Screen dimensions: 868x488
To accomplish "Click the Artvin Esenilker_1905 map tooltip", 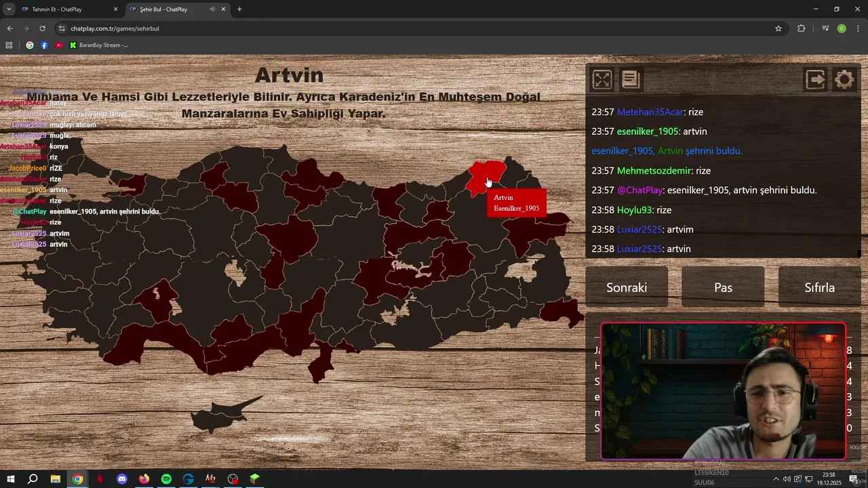I will click(x=516, y=203).
